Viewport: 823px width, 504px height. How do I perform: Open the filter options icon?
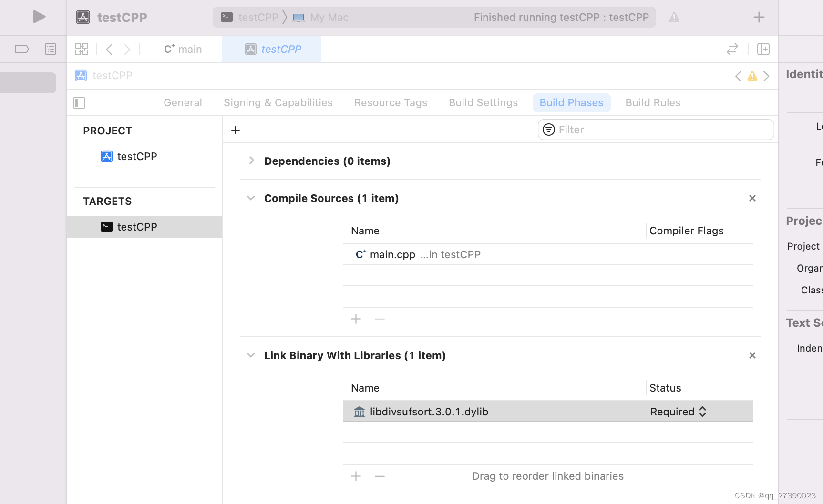[549, 130]
